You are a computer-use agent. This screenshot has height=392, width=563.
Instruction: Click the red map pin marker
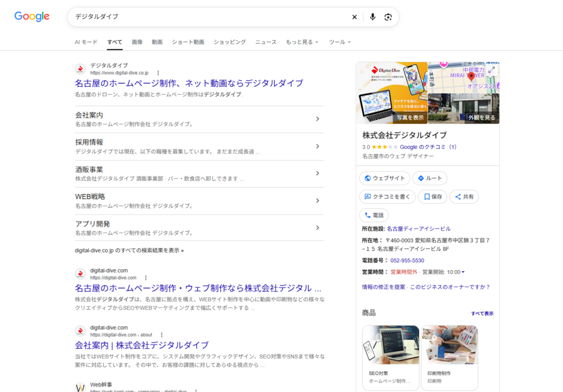471,76
